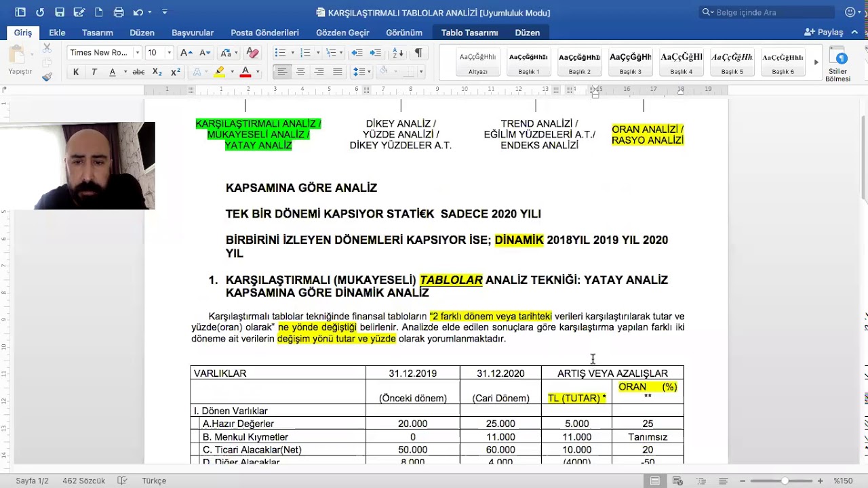This screenshot has height=488, width=868.
Task: Click the Cut scissors icon
Action: [47, 48]
